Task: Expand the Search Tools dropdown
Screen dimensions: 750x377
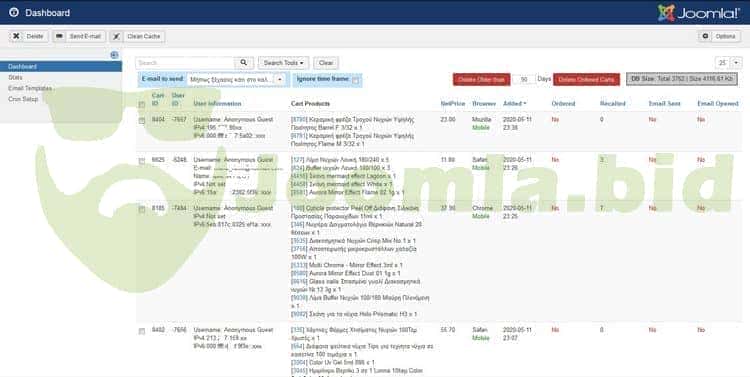Action: point(283,63)
